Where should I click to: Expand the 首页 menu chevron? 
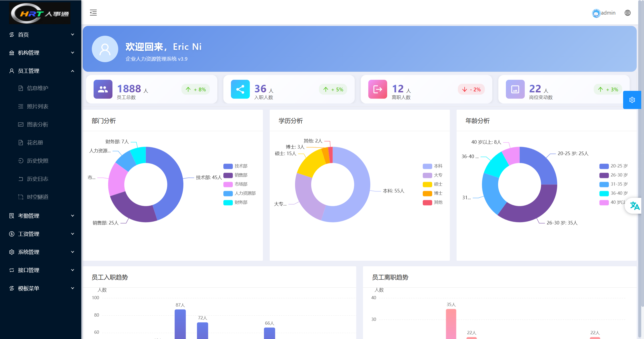coord(73,34)
